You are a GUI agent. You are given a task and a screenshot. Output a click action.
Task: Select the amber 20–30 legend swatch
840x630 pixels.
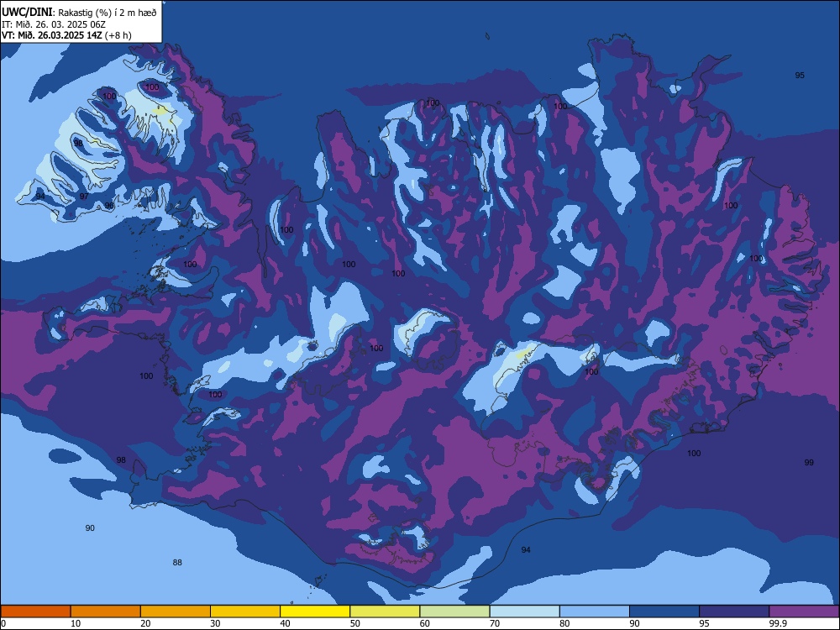point(176,612)
